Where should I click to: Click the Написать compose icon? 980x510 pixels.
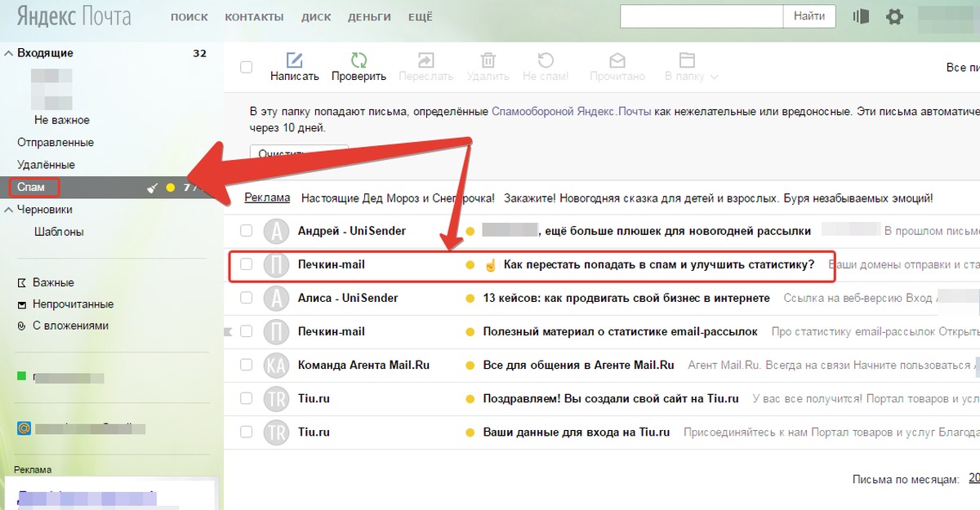294,60
